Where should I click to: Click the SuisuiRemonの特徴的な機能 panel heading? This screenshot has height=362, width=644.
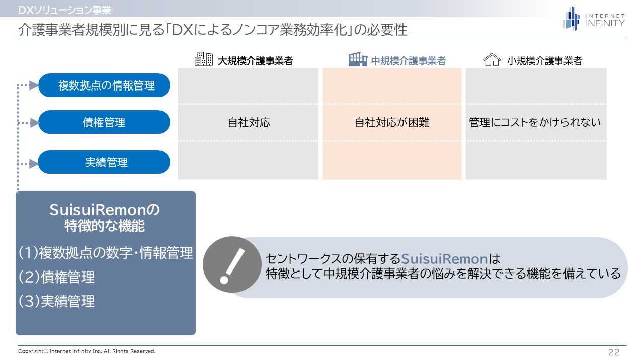coord(105,218)
